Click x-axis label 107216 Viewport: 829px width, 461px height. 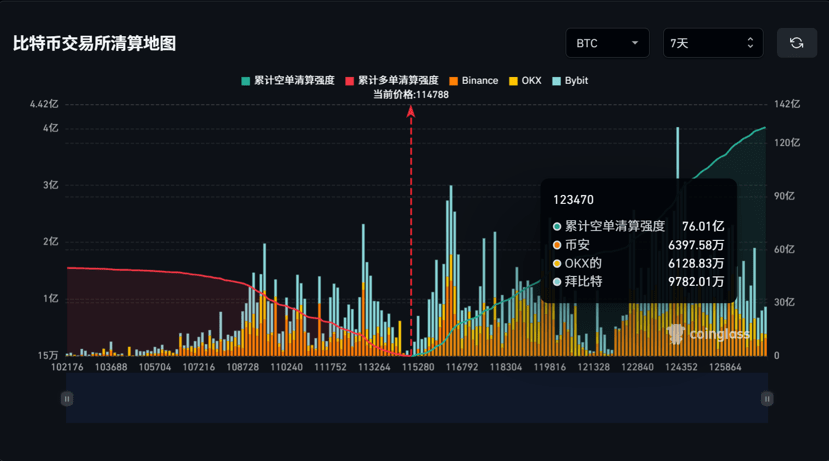[199, 367]
